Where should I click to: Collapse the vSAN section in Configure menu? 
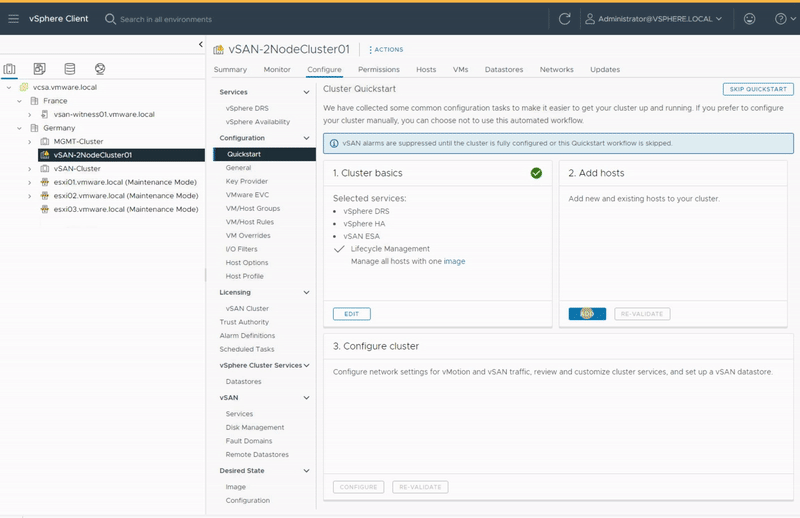tap(308, 397)
